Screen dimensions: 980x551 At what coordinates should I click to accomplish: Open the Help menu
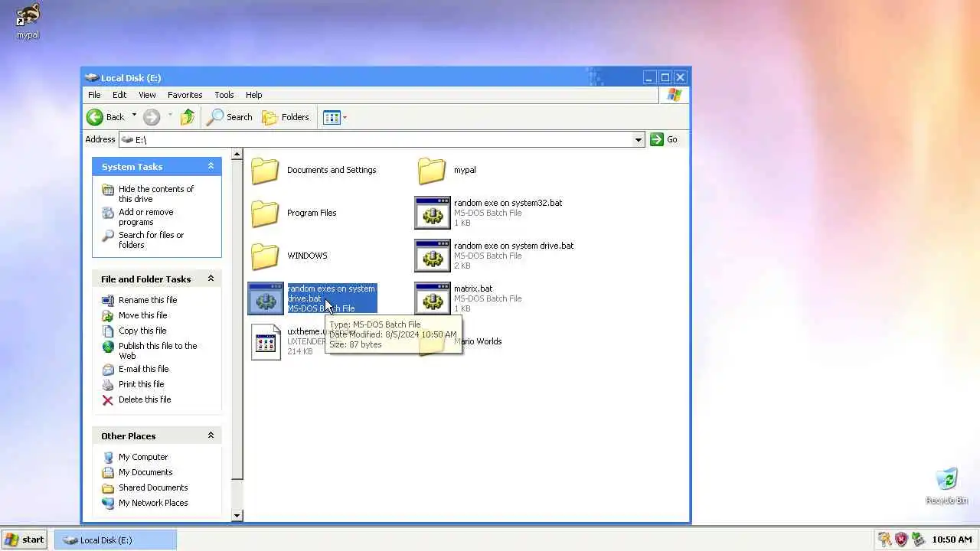[253, 95]
